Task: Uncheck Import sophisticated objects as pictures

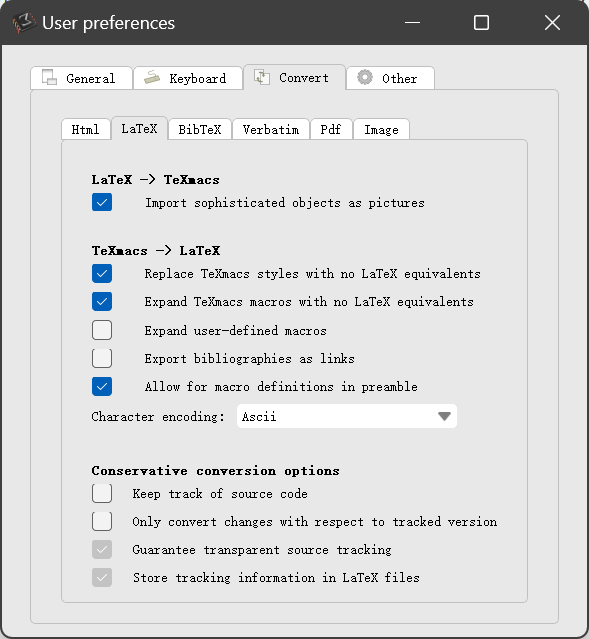Action: click(x=102, y=202)
